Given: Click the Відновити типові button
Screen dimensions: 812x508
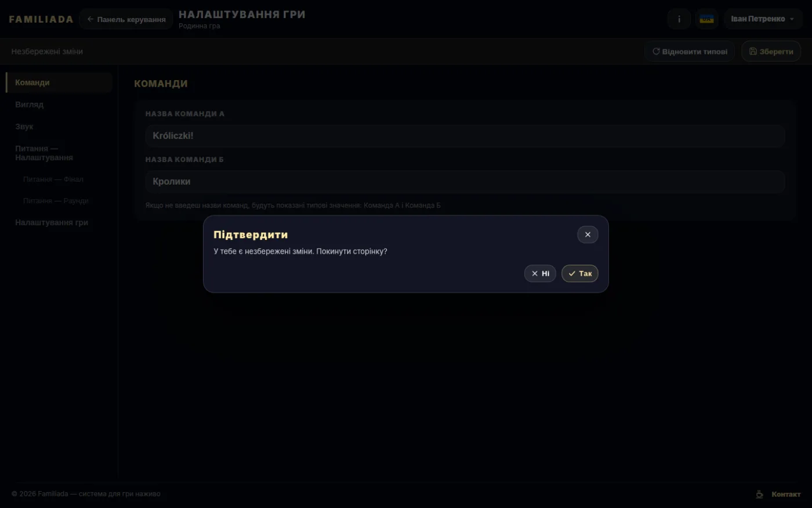Looking at the screenshot, I should [690, 51].
